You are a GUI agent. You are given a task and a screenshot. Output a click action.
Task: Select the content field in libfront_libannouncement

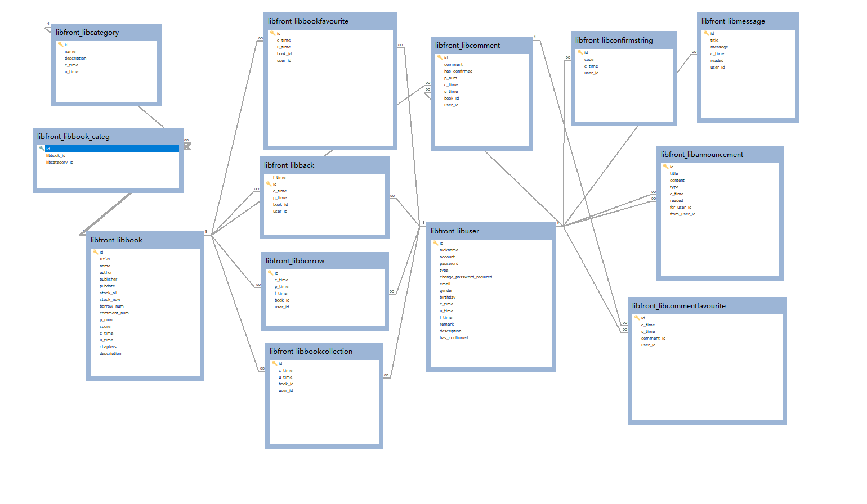point(677,181)
